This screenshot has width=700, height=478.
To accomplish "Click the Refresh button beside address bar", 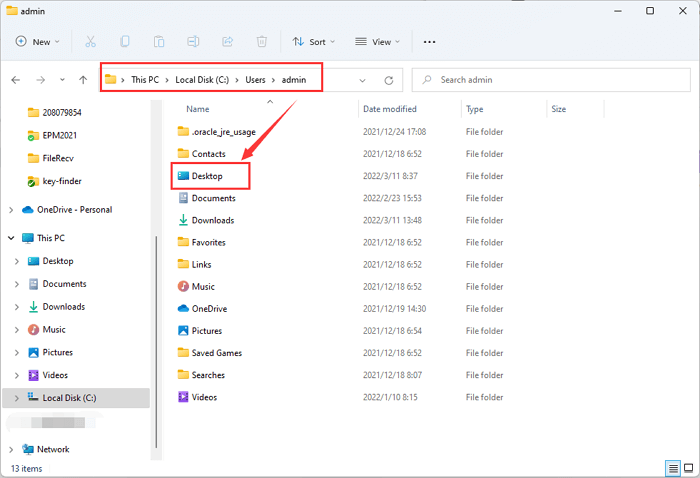I will [388, 80].
